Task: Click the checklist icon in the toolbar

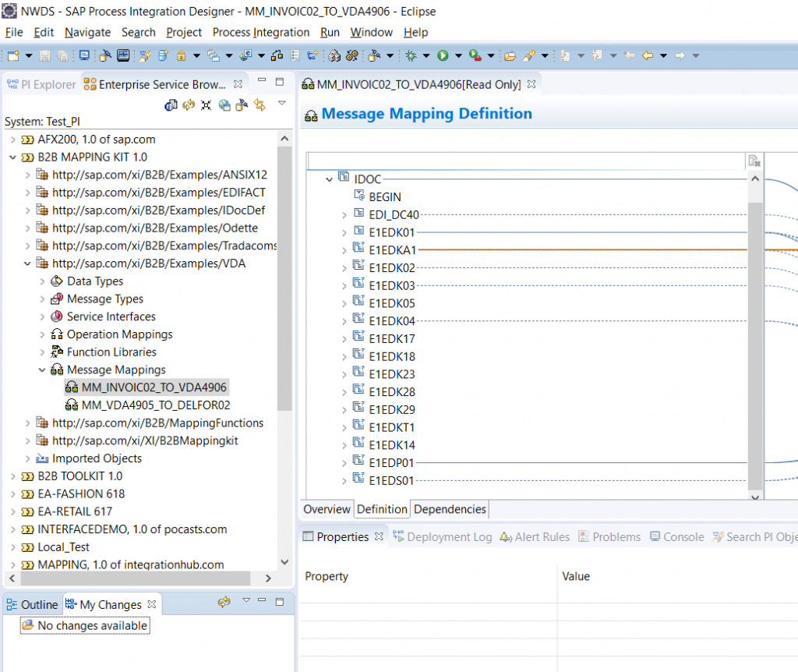Action: [295, 55]
